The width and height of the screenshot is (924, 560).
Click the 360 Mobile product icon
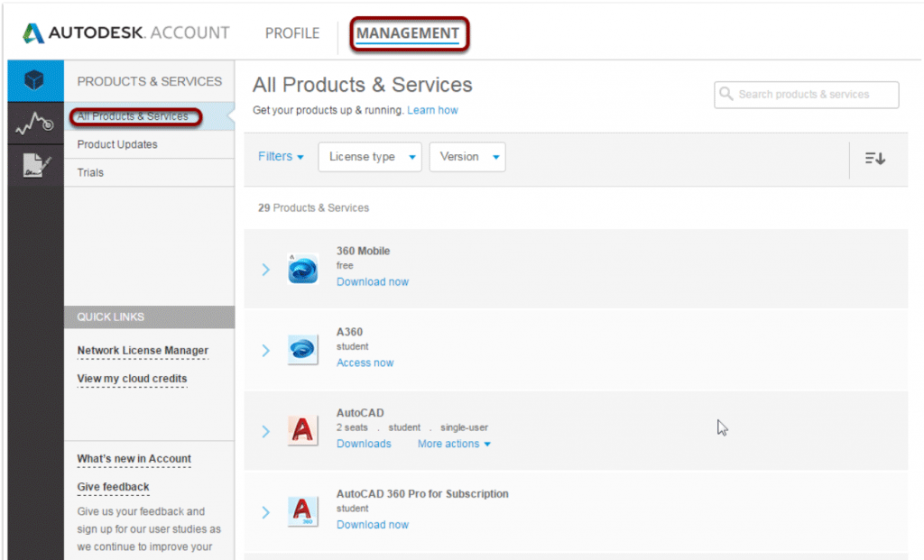pyautogui.click(x=302, y=269)
